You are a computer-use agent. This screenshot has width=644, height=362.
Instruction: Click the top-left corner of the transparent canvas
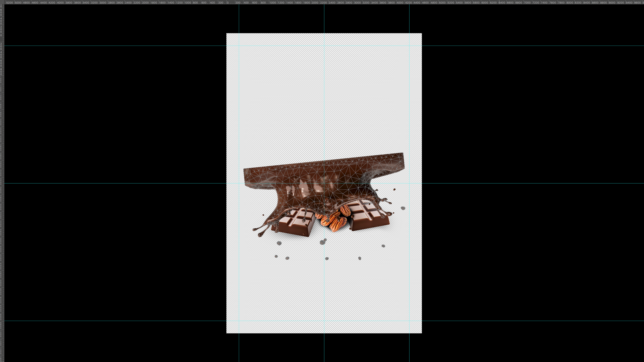(x=227, y=34)
